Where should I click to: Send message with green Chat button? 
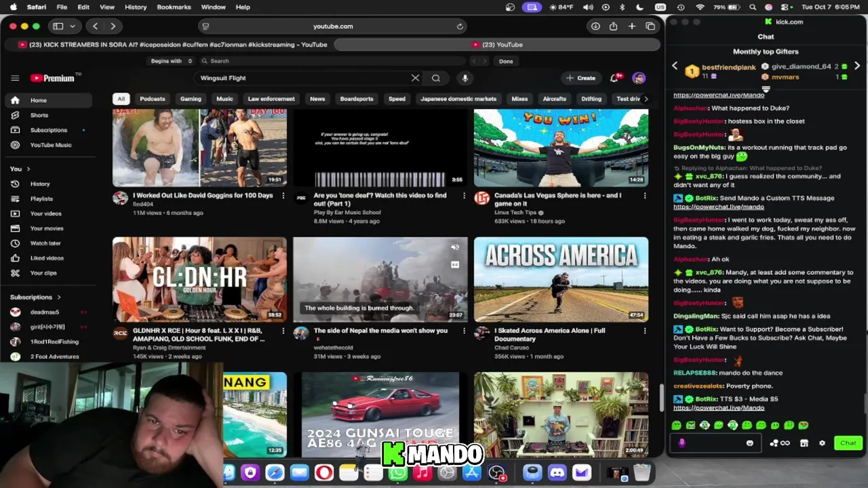(848, 443)
